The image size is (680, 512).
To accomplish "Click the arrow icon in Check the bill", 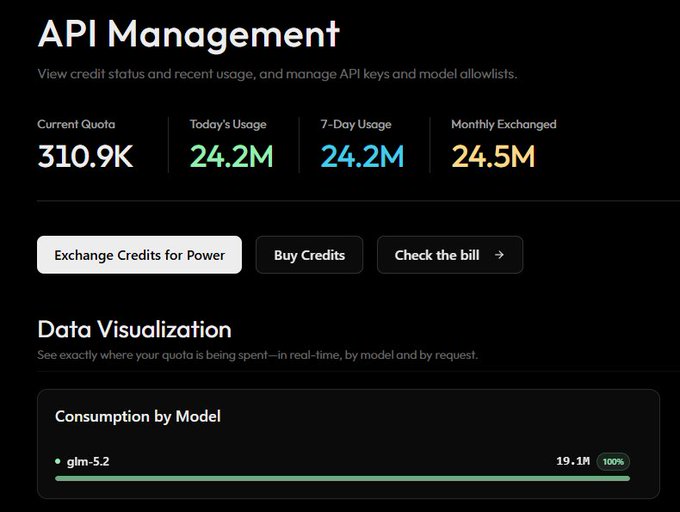I will tap(499, 255).
